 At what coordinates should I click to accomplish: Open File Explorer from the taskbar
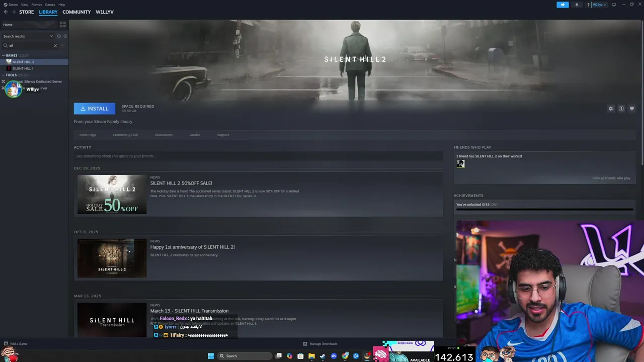click(x=311, y=356)
